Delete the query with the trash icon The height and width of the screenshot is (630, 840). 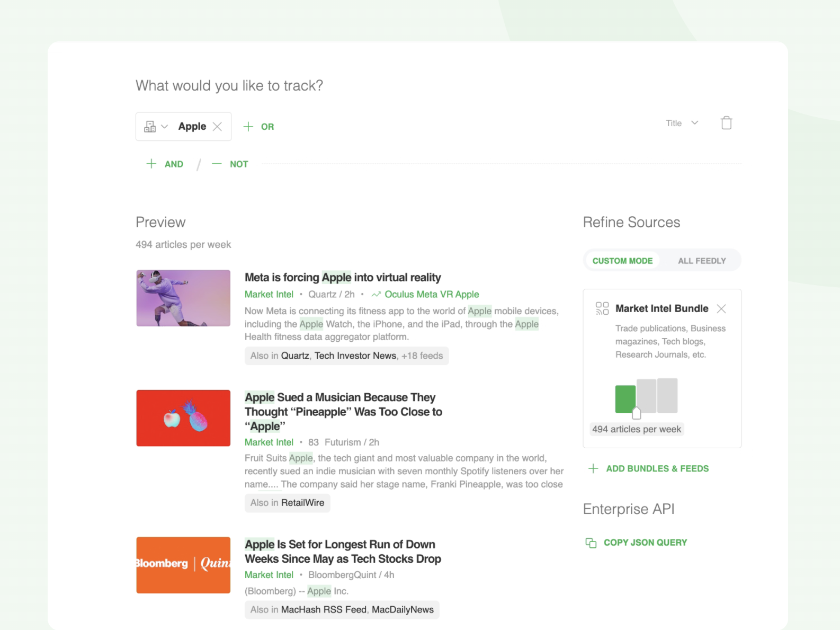[726, 123]
